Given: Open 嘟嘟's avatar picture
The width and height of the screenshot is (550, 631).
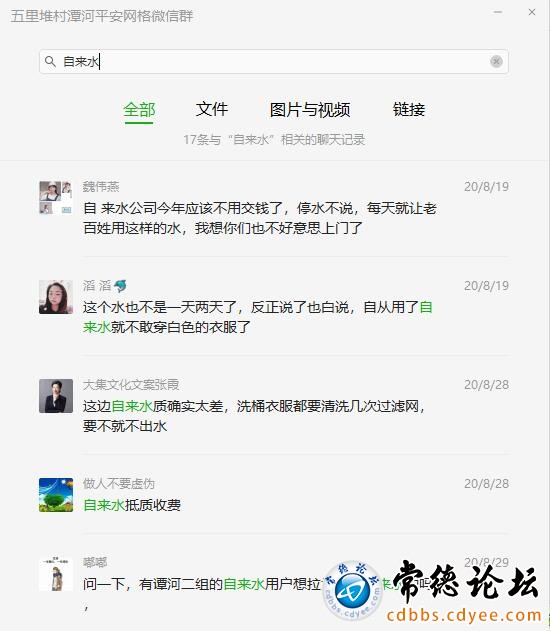Looking at the screenshot, I should pyautogui.click(x=56, y=574).
